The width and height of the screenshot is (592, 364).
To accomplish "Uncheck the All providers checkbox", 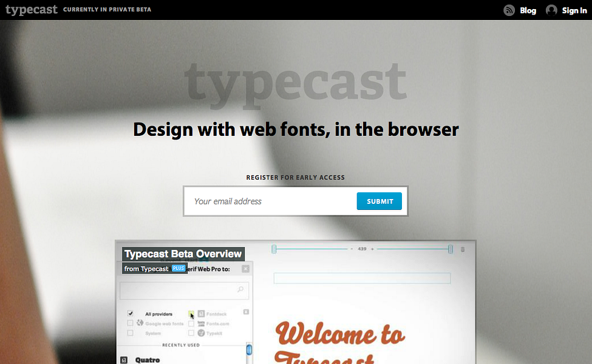I will click(131, 314).
